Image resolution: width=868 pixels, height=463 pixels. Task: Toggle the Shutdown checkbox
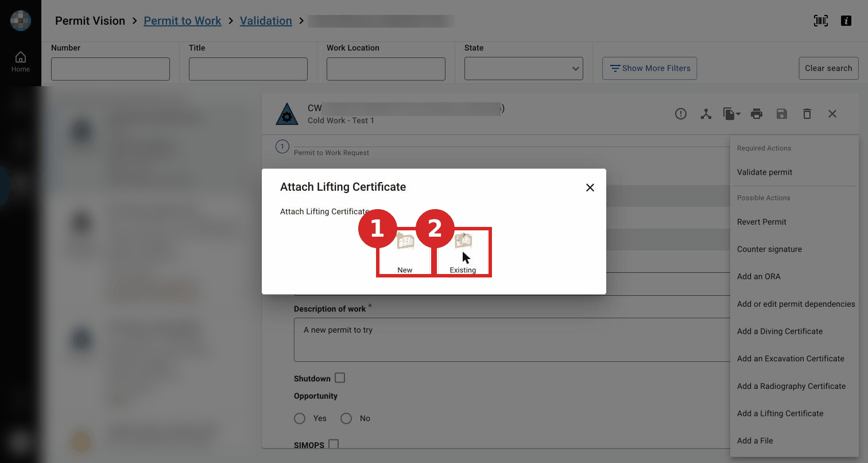pos(340,378)
